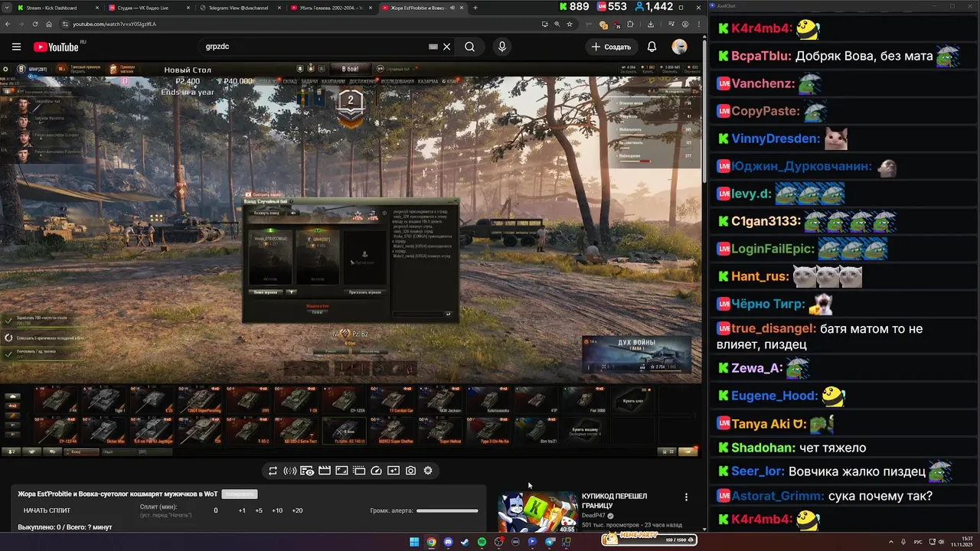Screen dimensions: 980x551
Task: Open Spotify from the taskbar
Action: point(482,542)
